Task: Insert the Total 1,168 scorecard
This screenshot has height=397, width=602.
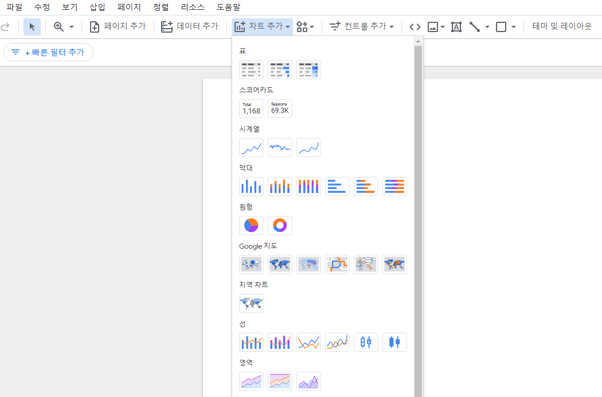Action: (x=251, y=109)
